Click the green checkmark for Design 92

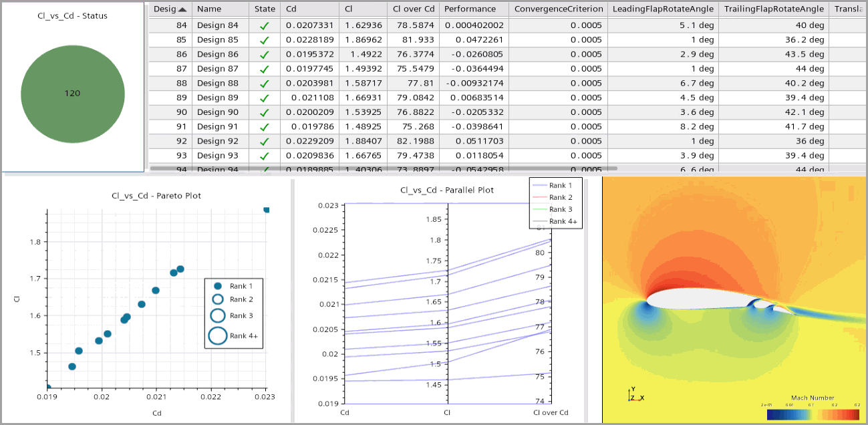click(265, 141)
